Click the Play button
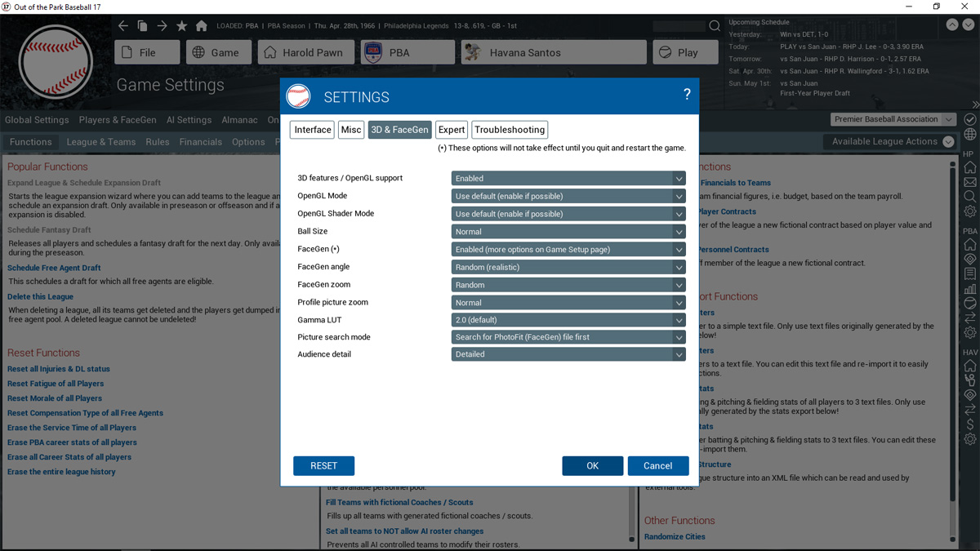 click(684, 52)
